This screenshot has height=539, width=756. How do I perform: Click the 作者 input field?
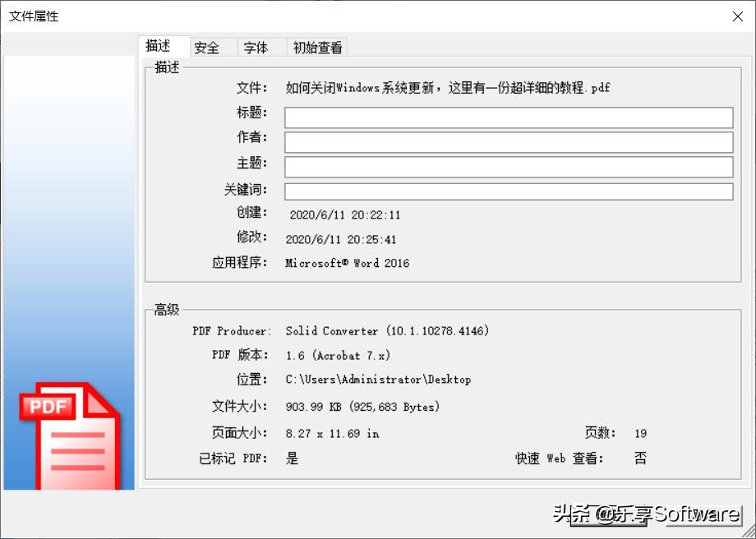[x=509, y=143]
